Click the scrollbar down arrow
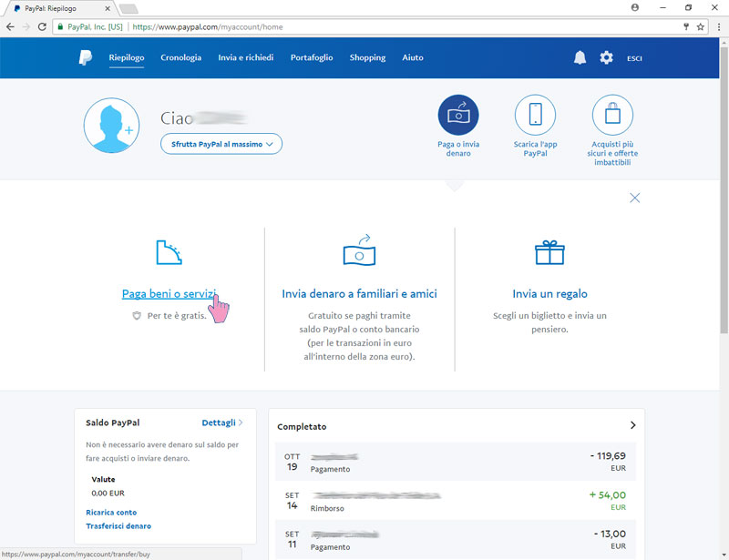 pyautogui.click(x=724, y=555)
